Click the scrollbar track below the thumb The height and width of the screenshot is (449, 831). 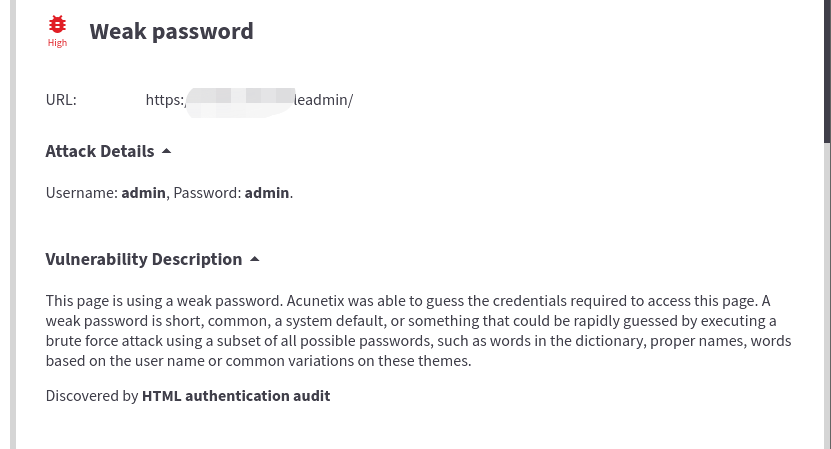click(x=826, y=300)
